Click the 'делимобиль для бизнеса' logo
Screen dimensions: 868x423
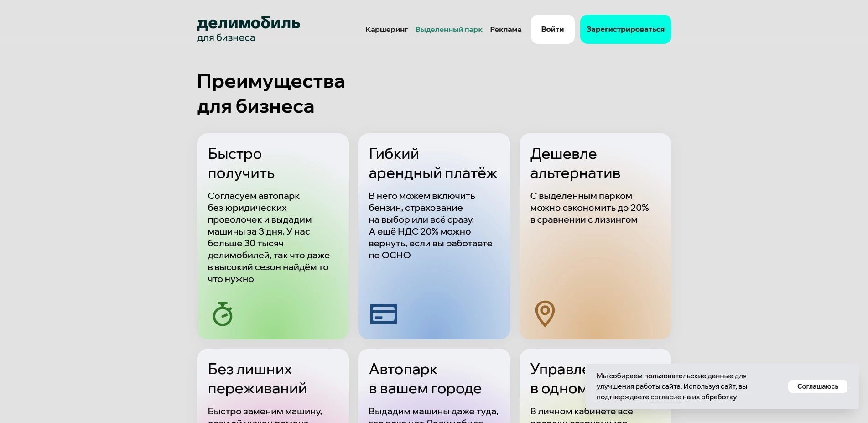(x=248, y=28)
